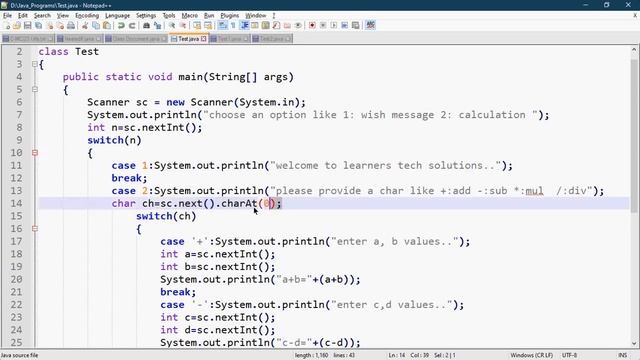Open the View menu
Screen dimensions: 640x360
click(x=62, y=16)
